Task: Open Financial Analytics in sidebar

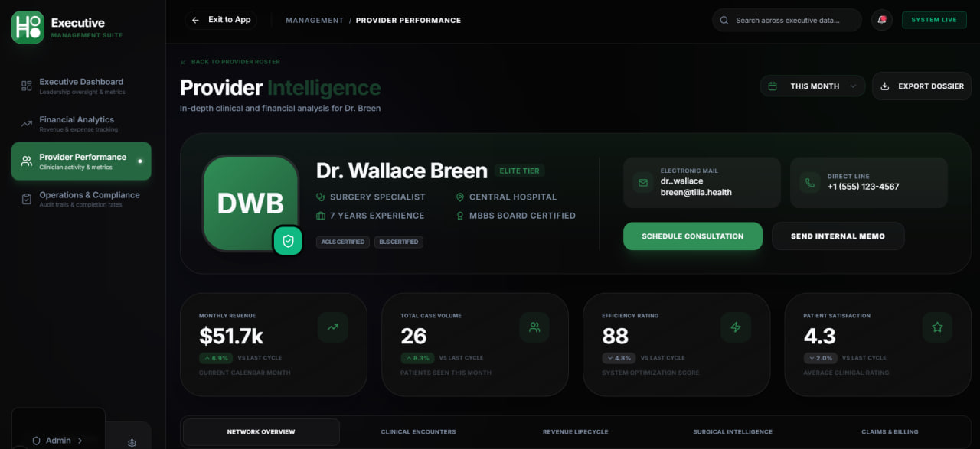Action: (81, 124)
